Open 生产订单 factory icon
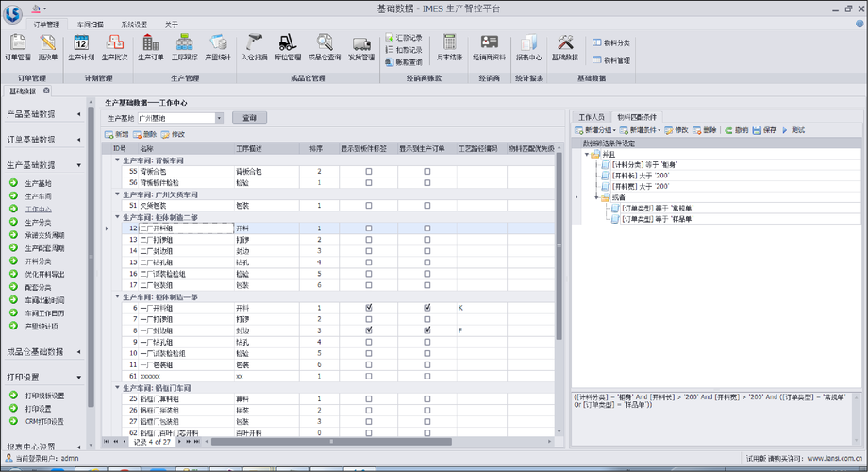This screenshot has width=868, height=472. pyautogui.click(x=151, y=47)
